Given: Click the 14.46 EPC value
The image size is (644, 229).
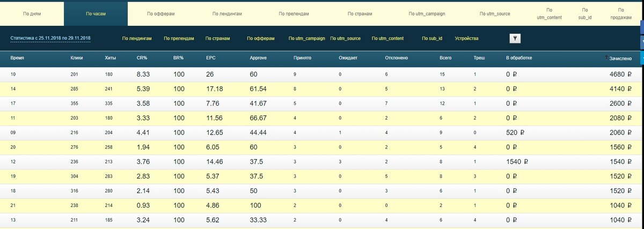Looking at the screenshot, I should click(215, 161).
